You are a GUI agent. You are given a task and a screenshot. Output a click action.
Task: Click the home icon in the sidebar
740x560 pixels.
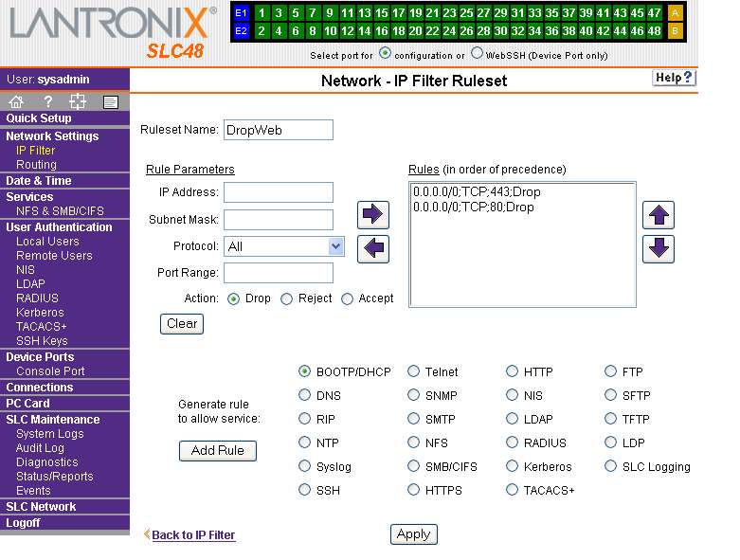pyautogui.click(x=16, y=101)
